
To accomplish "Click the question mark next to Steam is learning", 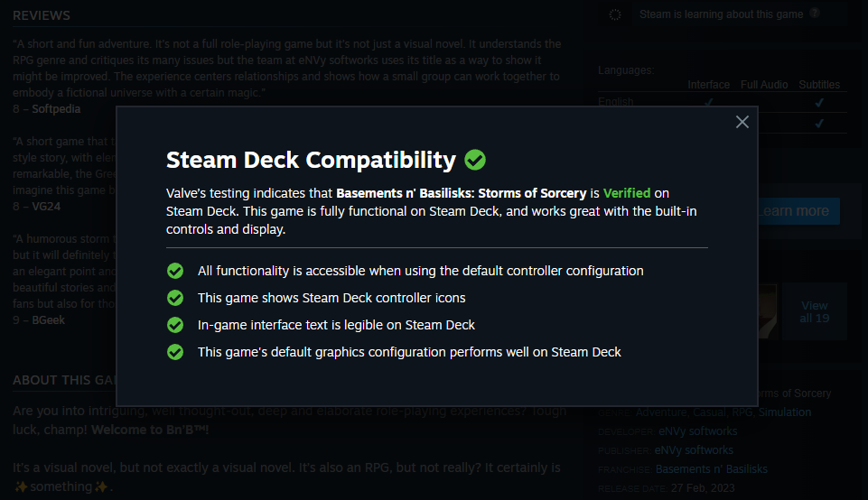I will click(815, 14).
